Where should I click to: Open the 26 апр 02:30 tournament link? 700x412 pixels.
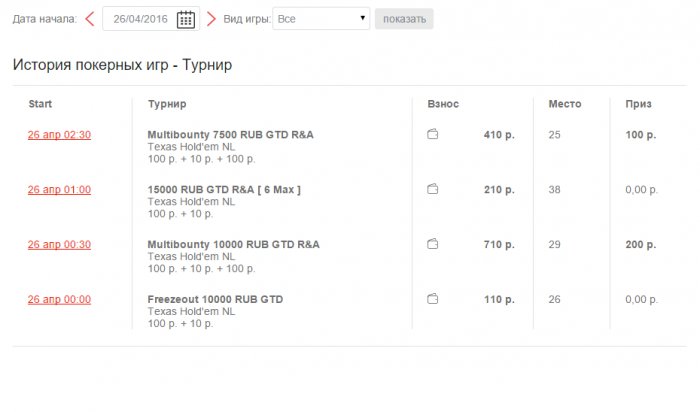tap(59, 135)
